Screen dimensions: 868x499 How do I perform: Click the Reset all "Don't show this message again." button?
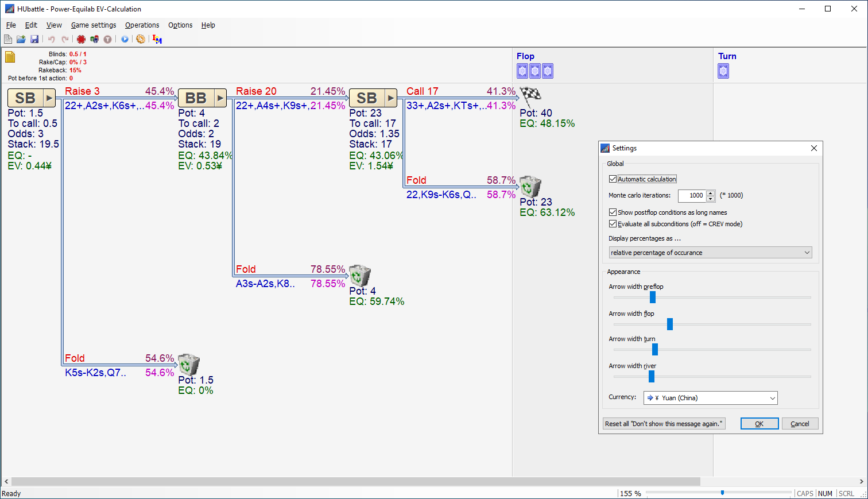click(664, 424)
